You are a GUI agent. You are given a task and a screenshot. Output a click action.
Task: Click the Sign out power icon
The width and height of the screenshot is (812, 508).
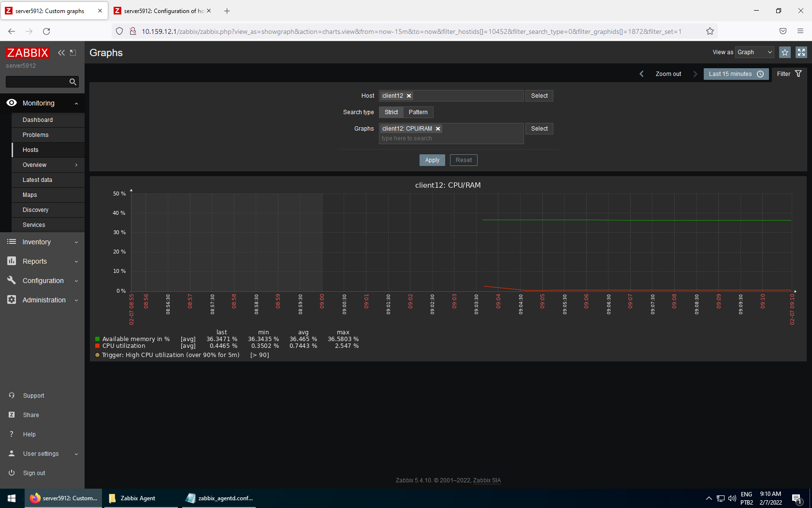point(11,473)
